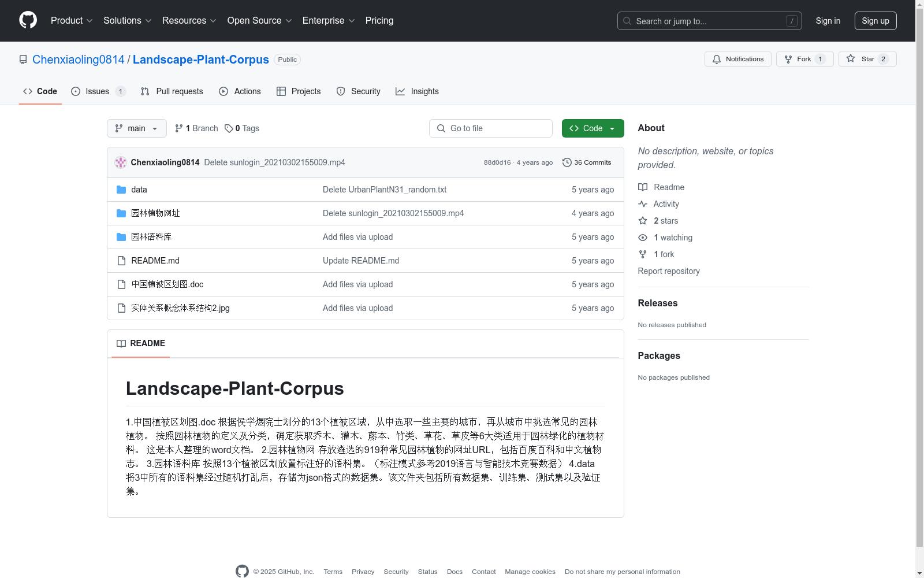Click the GitHub mark in the footer
924x578 pixels.
[x=243, y=571]
